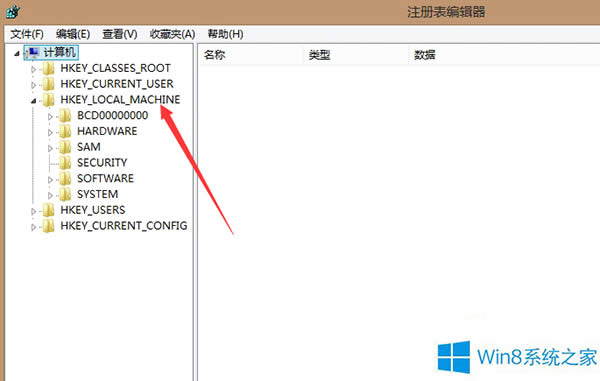
Task: Open the 收藏夹(A) menu
Action: click(x=172, y=34)
